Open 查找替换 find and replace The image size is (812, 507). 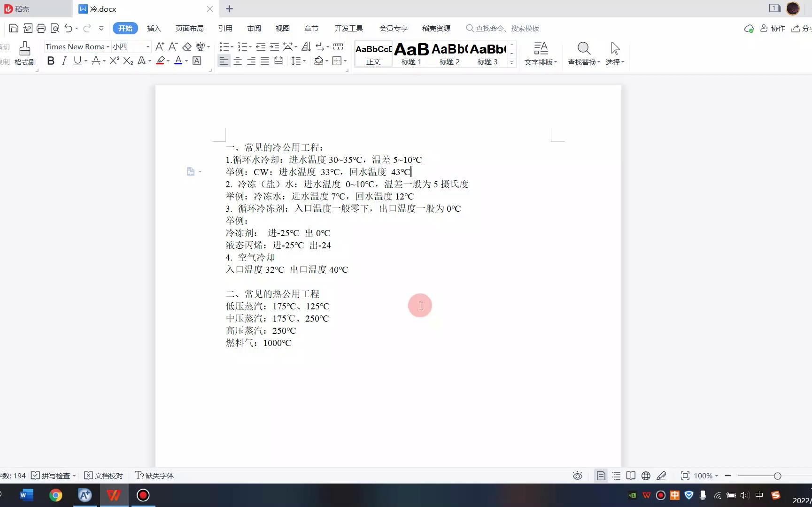click(583, 53)
